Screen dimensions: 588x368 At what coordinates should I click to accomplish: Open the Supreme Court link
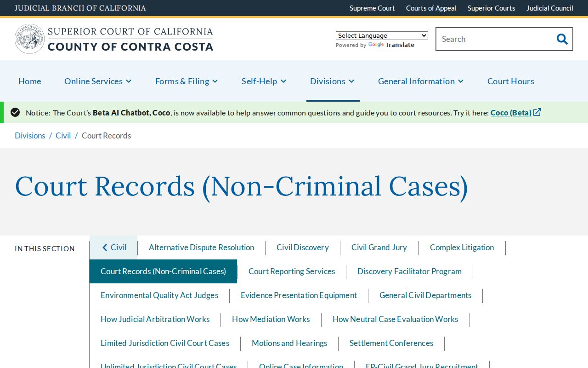point(372,8)
